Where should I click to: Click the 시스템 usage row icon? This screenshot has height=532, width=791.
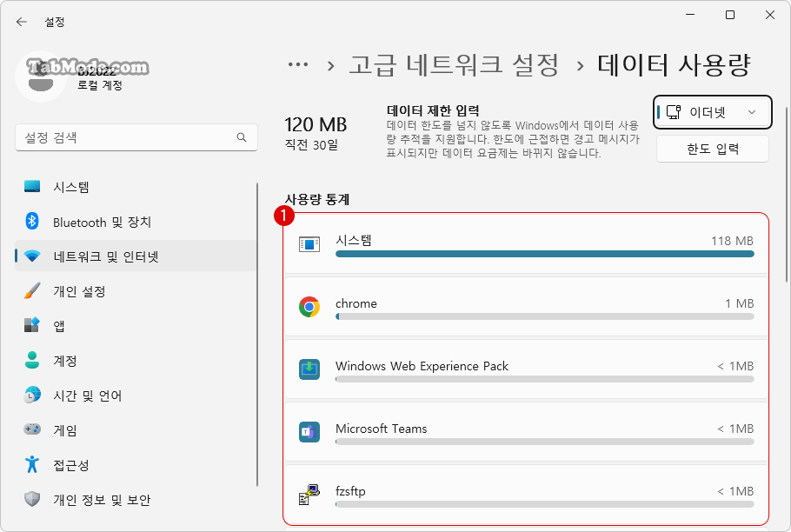click(x=309, y=244)
